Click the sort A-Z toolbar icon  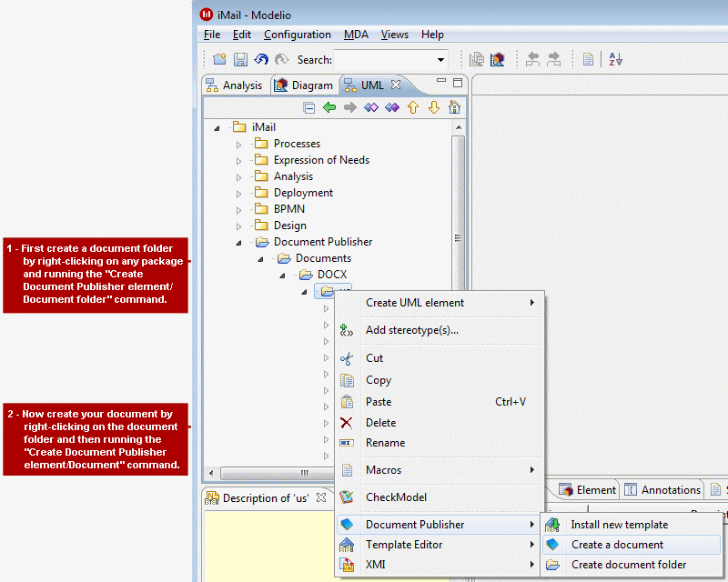[x=615, y=59]
